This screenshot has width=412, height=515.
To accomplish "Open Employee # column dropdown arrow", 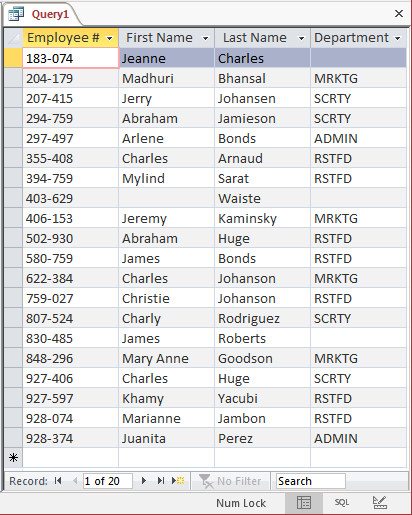I will coord(109,39).
